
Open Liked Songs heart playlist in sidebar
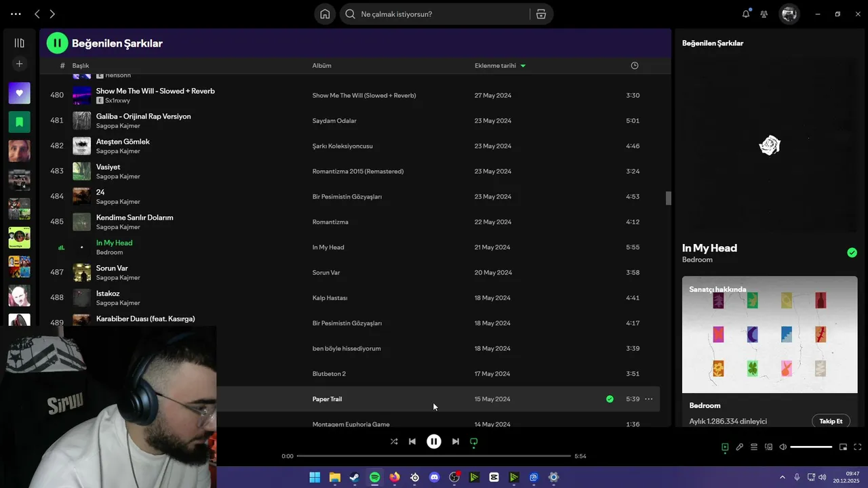click(19, 93)
